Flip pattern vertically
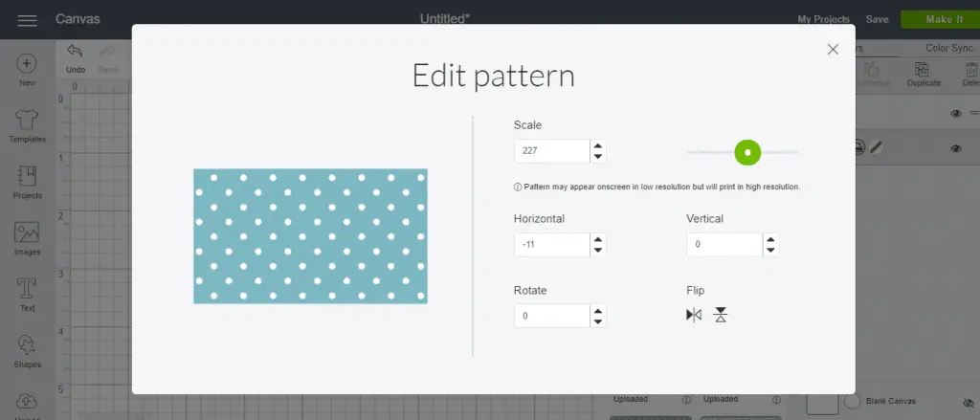This screenshot has height=420, width=980. [721, 315]
